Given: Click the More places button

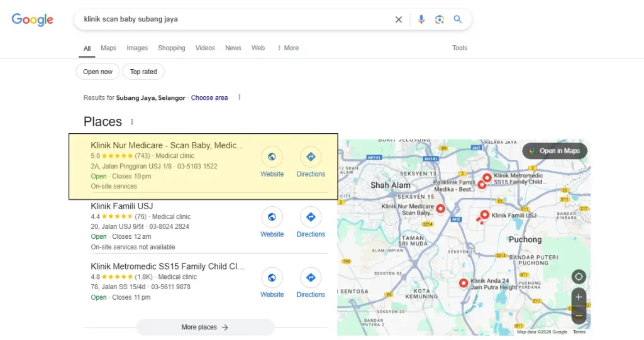Looking at the screenshot, I should pos(205,327).
